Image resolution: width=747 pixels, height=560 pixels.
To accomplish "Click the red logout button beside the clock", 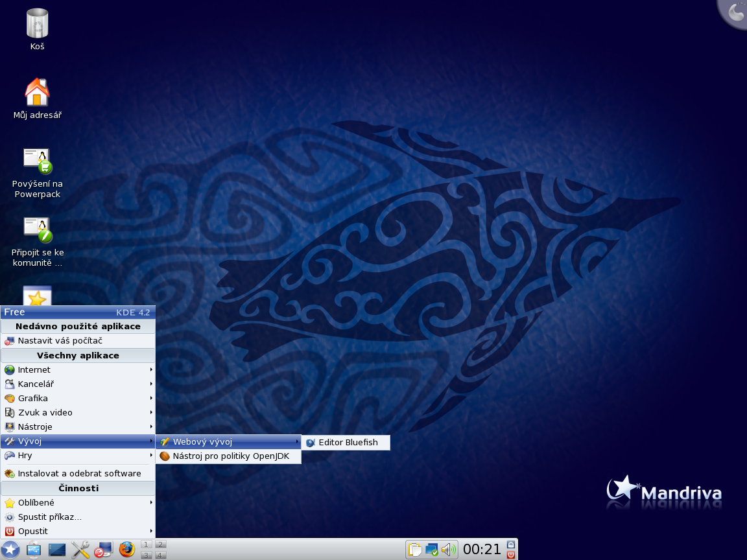I will point(511,555).
